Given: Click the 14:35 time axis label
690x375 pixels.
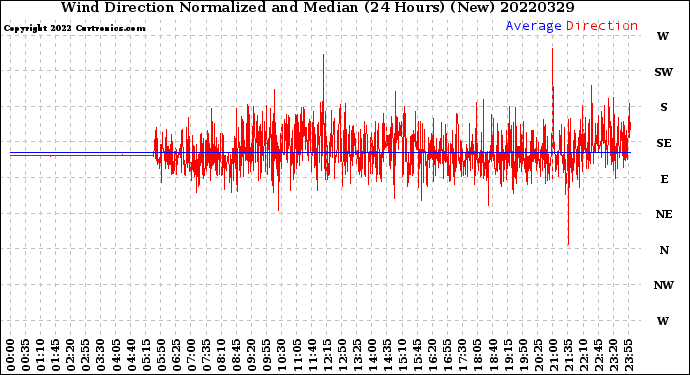Looking at the screenshot, I should 387,356.
